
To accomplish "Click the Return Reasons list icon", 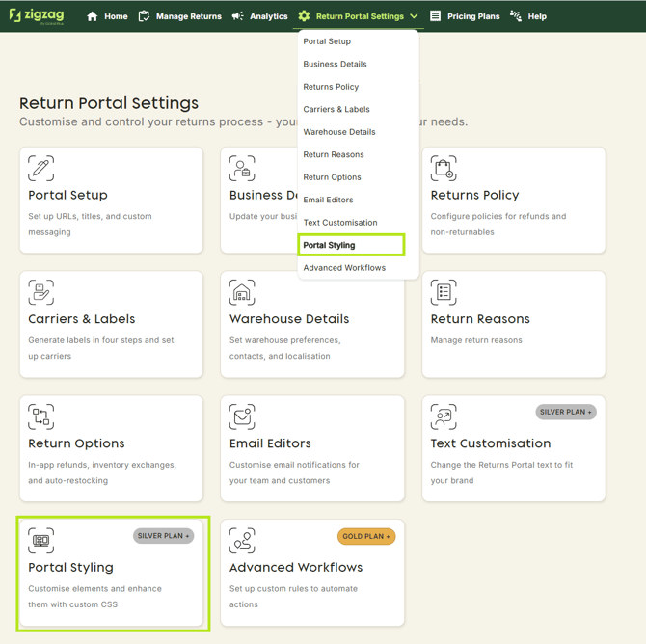I will tap(444, 292).
